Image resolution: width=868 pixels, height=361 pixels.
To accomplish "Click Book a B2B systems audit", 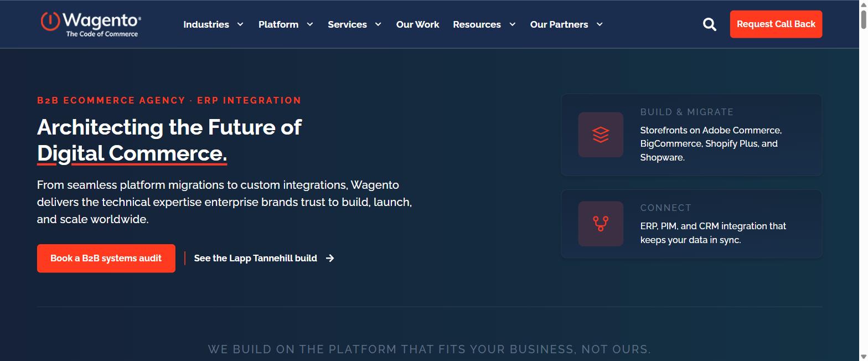I will [106, 259].
